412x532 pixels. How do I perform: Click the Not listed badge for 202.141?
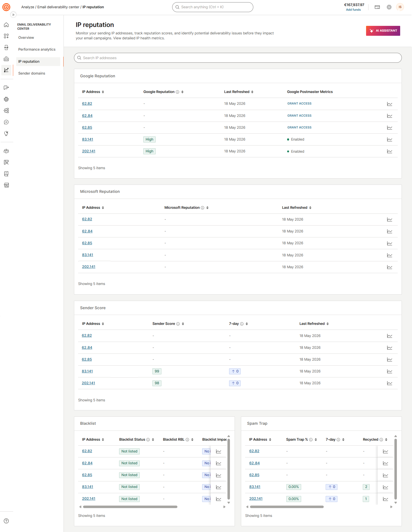[129, 499]
